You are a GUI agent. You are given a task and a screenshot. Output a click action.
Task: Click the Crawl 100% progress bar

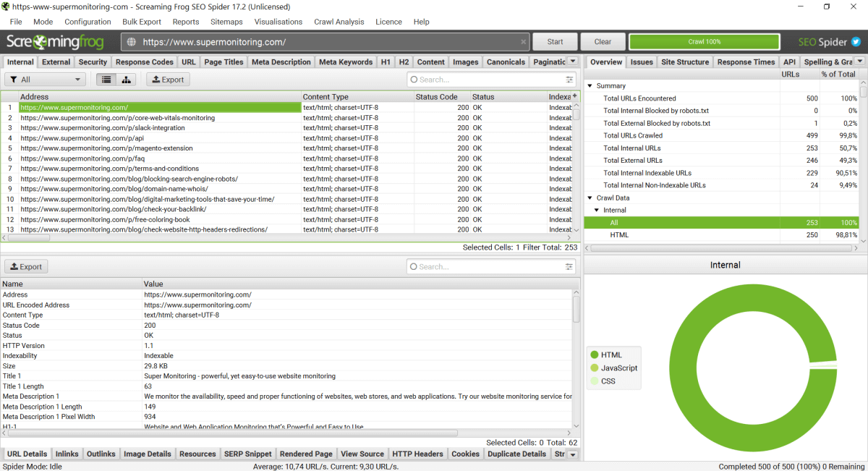pyautogui.click(x=704, y=42)
